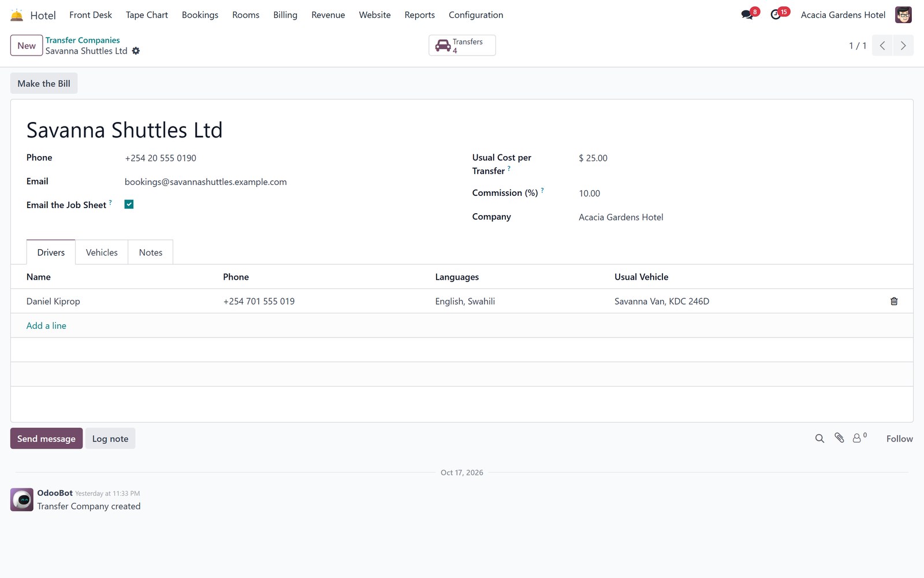The width and height of the screenshot is (924, 578).
Task: Open the Billing menu
Action: click(x=285, y=15)
